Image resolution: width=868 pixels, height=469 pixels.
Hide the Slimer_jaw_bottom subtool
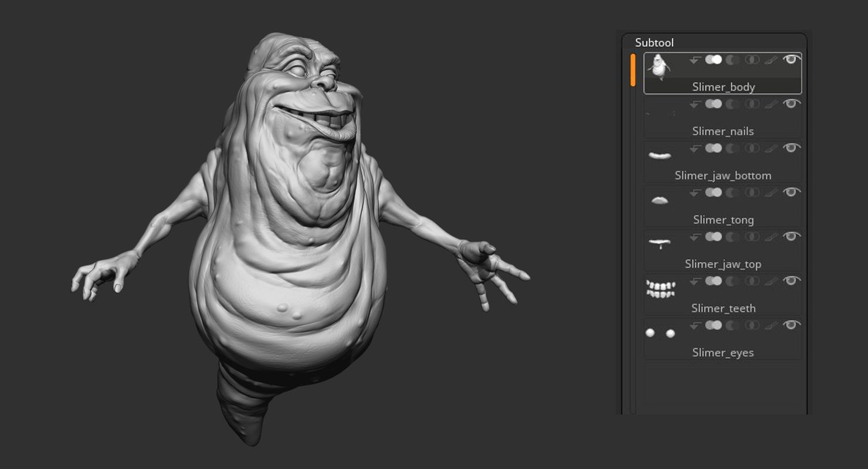point(792,148)
